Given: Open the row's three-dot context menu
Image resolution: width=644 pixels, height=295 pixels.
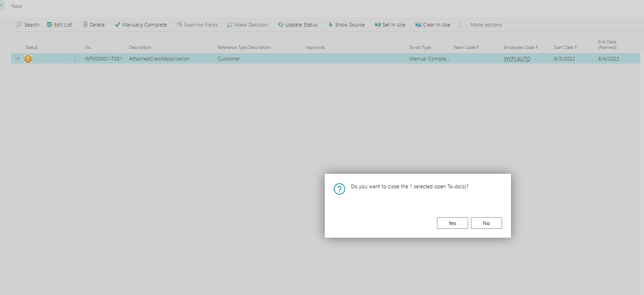Looking at the screenshot, I should coord(75,59).
